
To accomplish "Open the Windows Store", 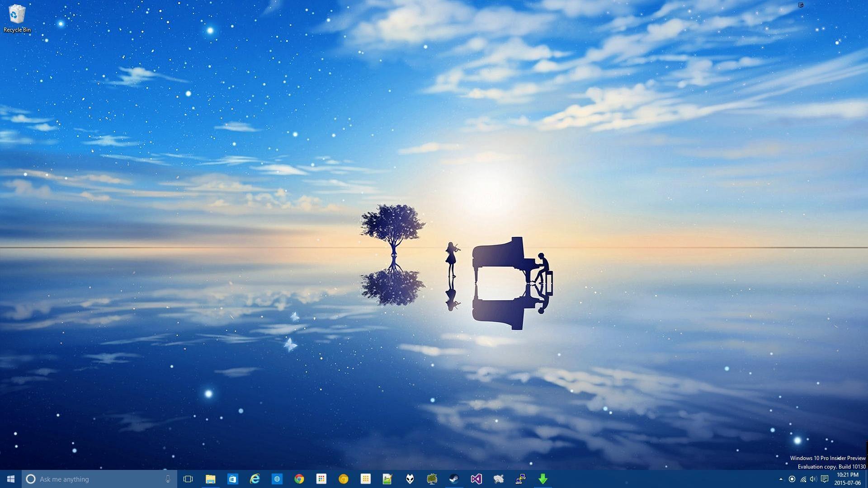I will (232, 479).
